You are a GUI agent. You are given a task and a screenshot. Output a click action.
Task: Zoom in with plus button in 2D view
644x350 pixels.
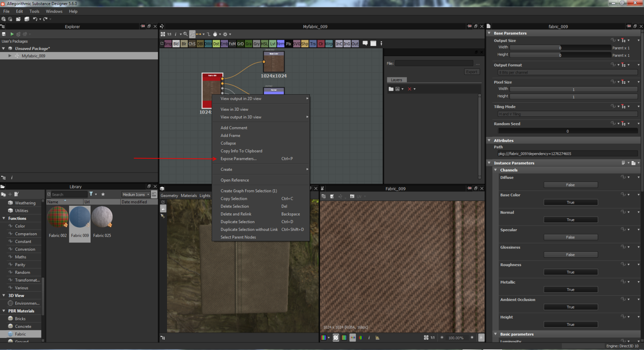tap(472, 338)
